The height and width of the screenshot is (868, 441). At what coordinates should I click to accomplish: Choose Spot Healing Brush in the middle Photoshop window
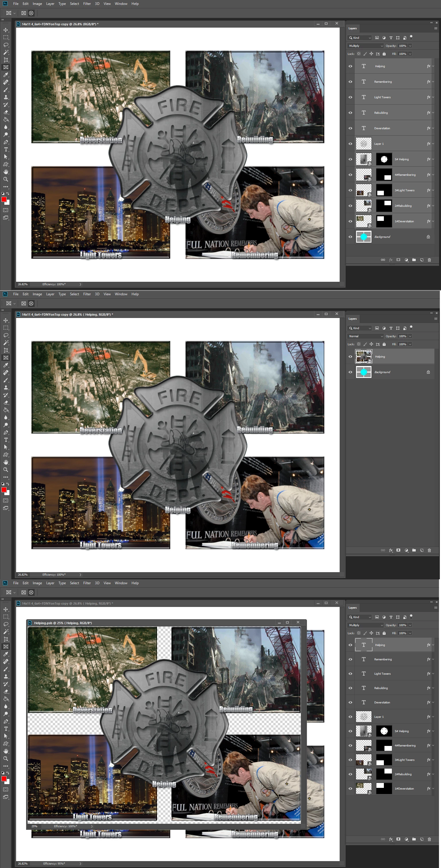coord(6,373)
